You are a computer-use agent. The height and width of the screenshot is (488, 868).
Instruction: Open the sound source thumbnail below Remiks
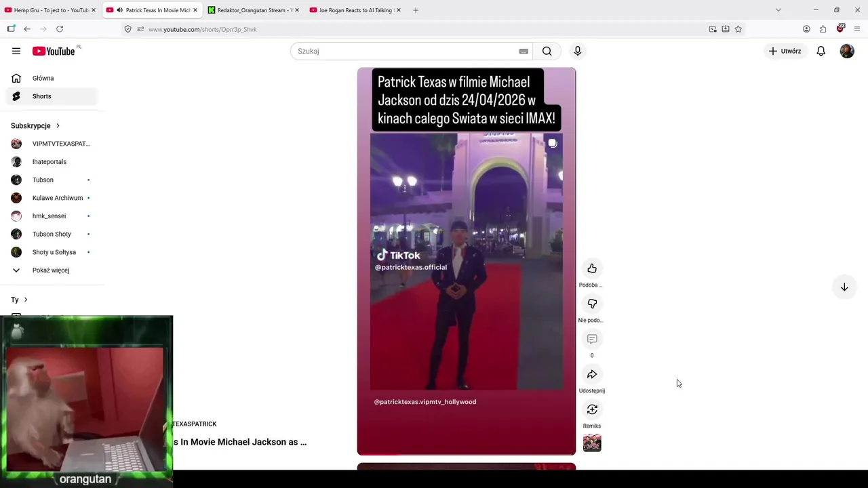coord(592,443)
